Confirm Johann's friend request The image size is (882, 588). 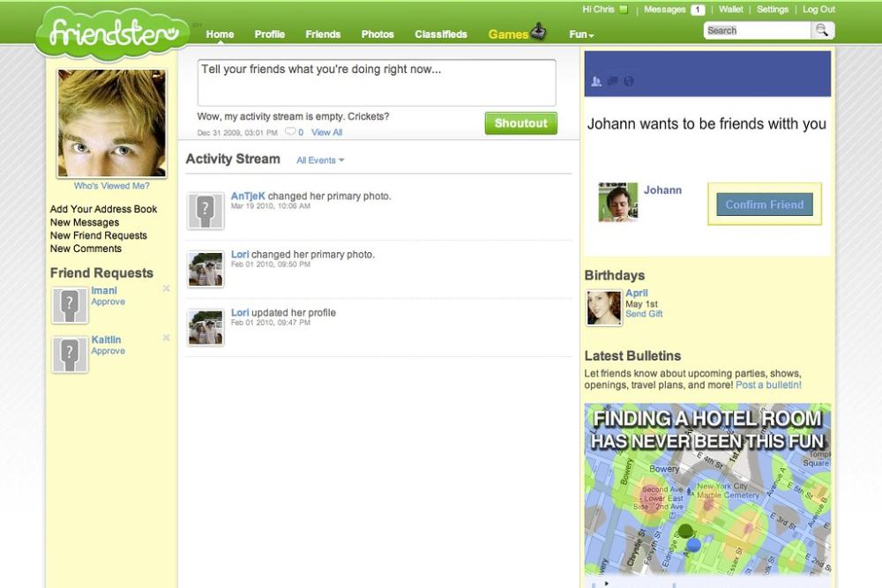point(764,205)
